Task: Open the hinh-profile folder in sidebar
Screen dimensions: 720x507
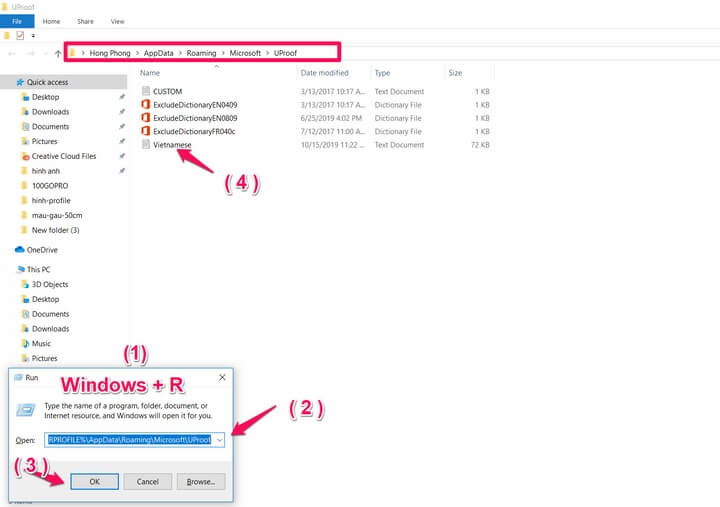Action: [51, 200]
